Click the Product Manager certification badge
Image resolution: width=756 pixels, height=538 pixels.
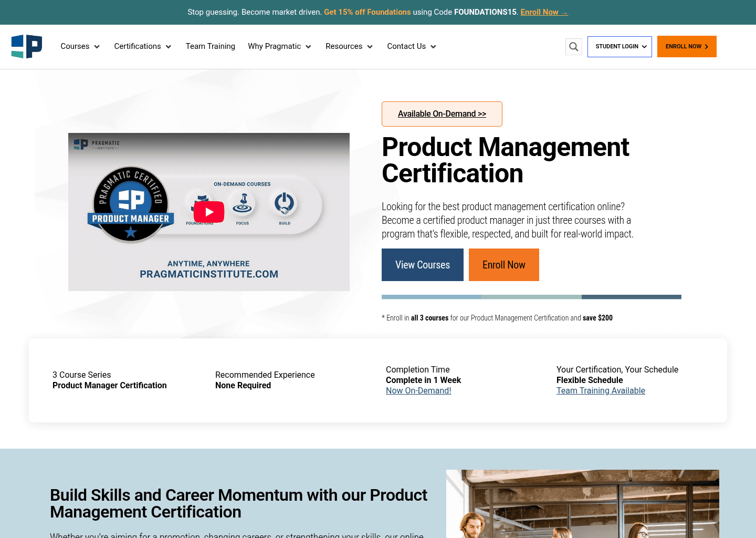point(130,203)
